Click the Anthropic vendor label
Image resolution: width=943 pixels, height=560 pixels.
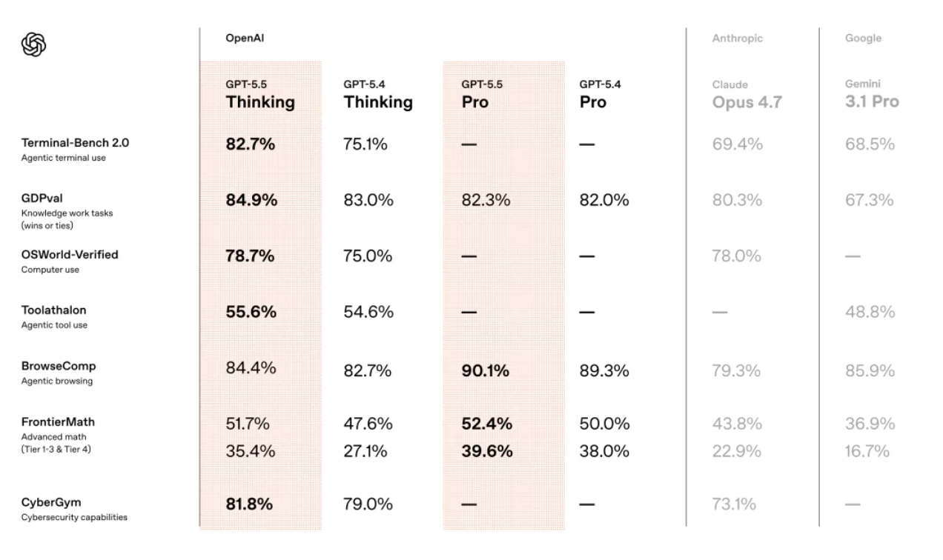tap(737, 39)
